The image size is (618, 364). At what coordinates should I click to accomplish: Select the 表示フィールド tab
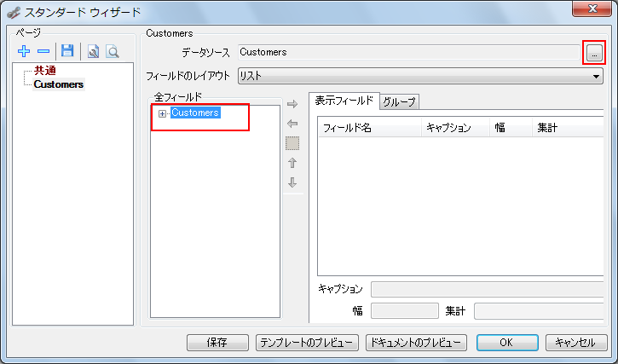(344, 101)
